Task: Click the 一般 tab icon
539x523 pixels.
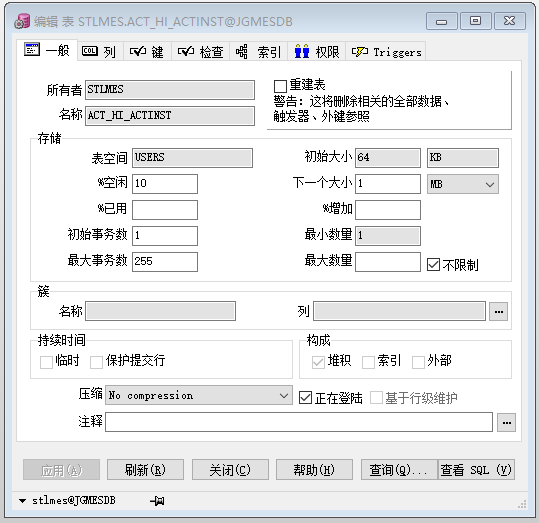Action: [x=32, y=50]
